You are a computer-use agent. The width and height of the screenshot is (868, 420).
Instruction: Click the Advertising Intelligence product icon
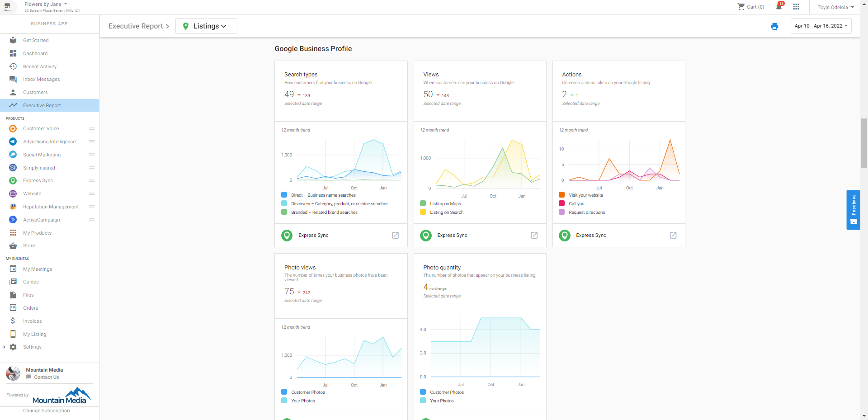click(13, 142)
